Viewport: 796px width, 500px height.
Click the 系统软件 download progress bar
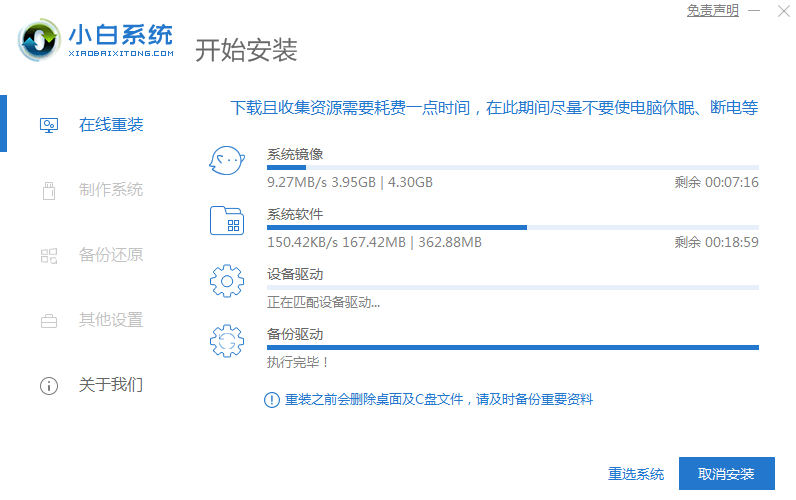point(512,227)
